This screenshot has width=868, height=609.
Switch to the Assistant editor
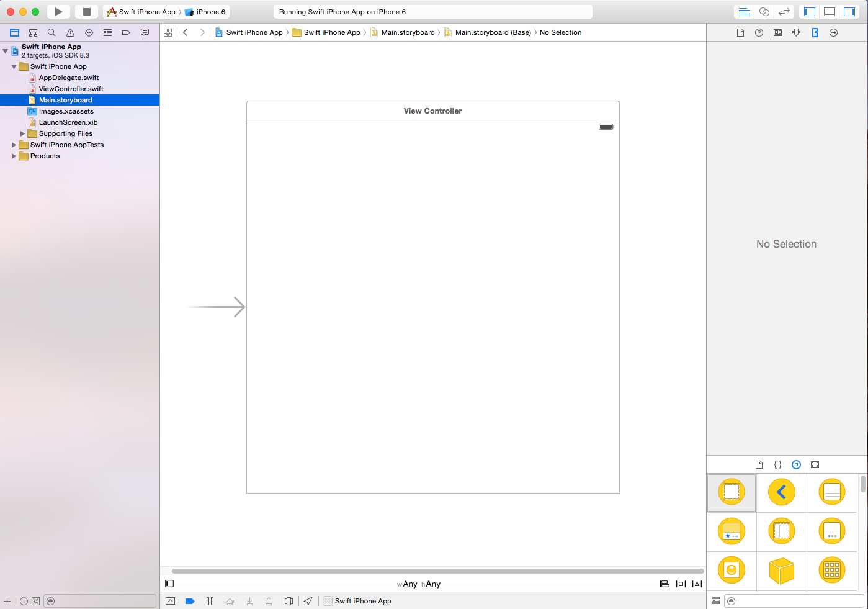(x=764, y=12)
